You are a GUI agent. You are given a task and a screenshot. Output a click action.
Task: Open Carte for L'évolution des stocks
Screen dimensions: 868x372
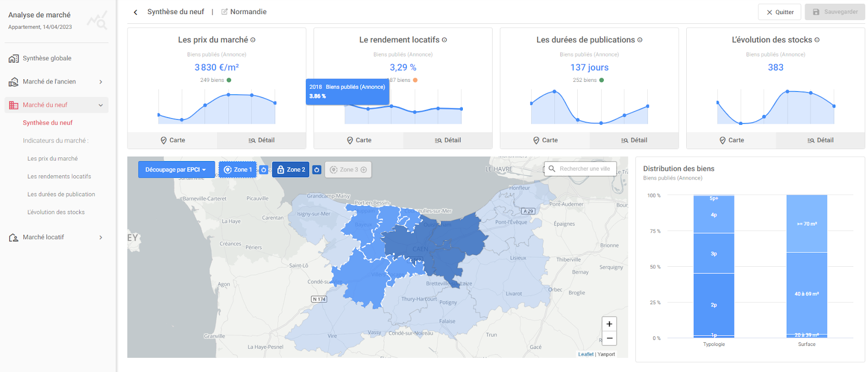coord(731,140)
